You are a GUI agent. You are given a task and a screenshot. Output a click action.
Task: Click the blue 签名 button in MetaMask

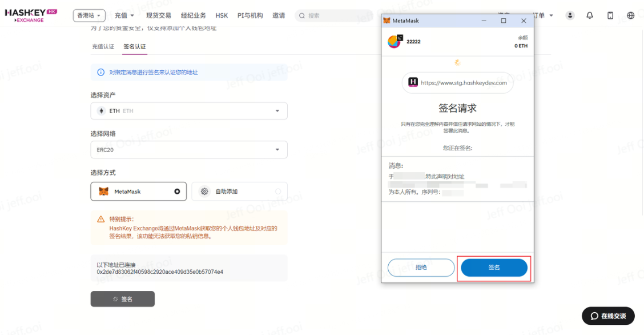pyautogui.click(x=494, y=268)
